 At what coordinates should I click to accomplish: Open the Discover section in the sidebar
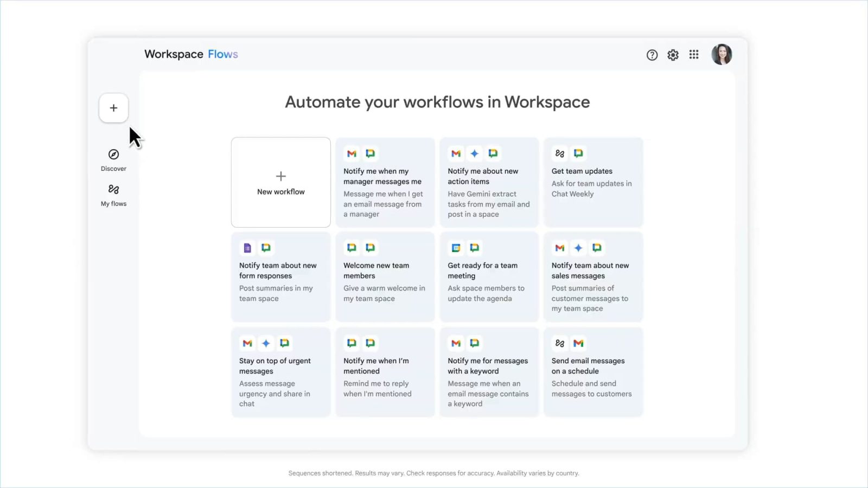[x=113, y=159]
